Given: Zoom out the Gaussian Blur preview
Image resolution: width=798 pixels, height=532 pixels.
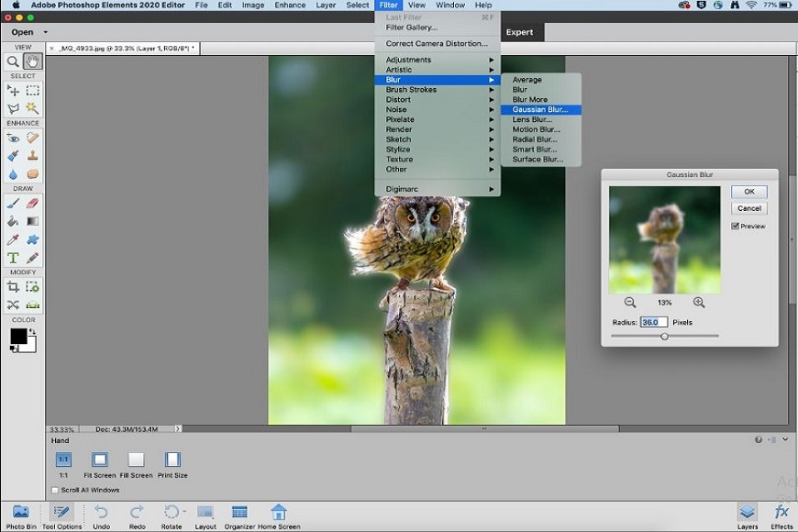Looking at the screenshot, I should tap(630, 303).
